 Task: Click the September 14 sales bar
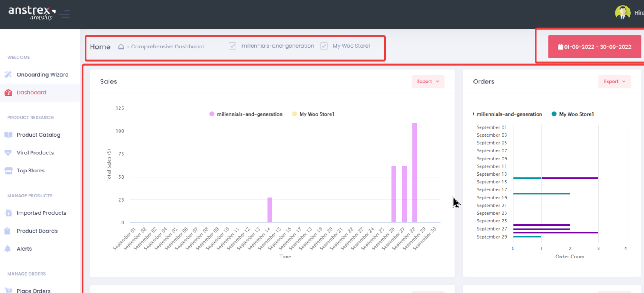pyautogui.click(x=270, y=210)
